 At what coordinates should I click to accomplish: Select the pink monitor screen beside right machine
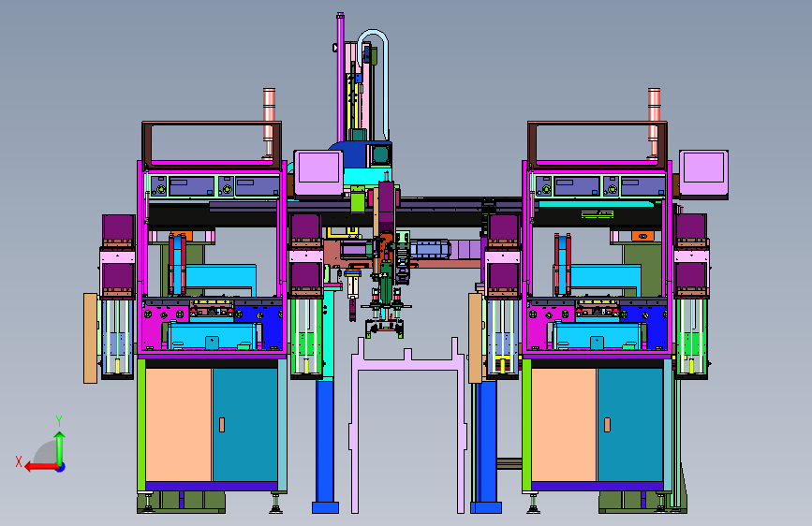[703, 168]
